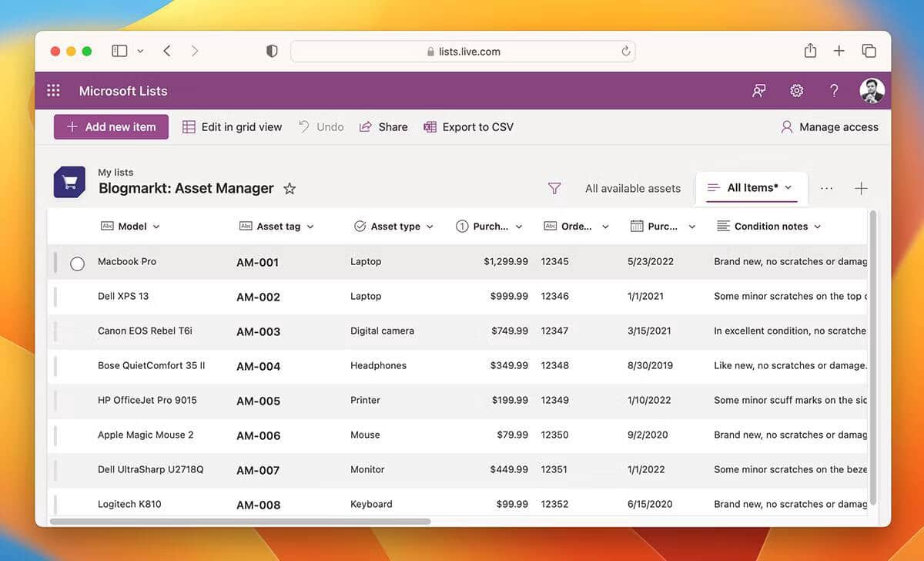Select the Macbook Pro row checkbox

pyautogui.click(x=77, y=264)
